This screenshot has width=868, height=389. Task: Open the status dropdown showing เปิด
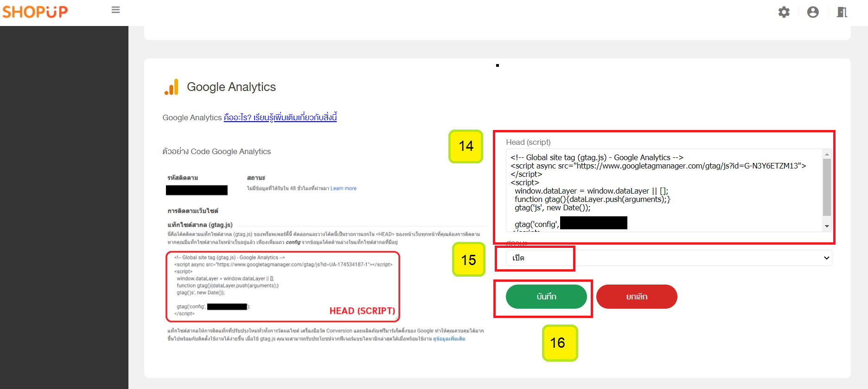point(669,258)
